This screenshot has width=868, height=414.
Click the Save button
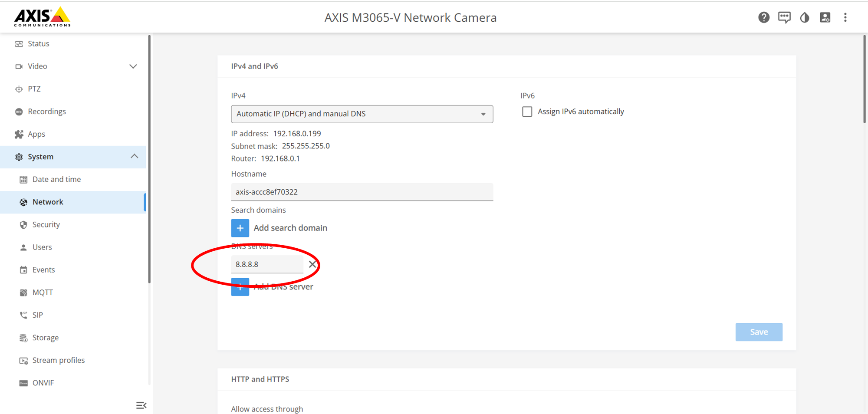pyautogui.click(x=759, y=332)
